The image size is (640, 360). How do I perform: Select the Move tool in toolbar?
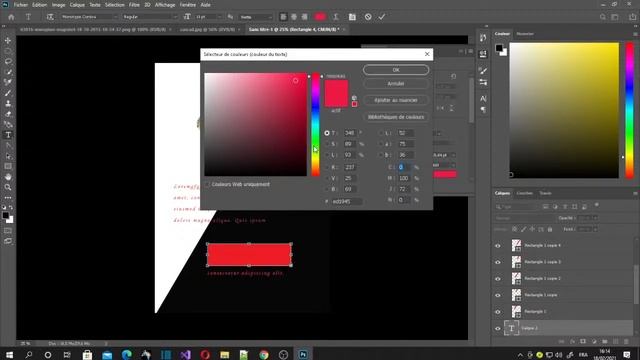[8, 40]
